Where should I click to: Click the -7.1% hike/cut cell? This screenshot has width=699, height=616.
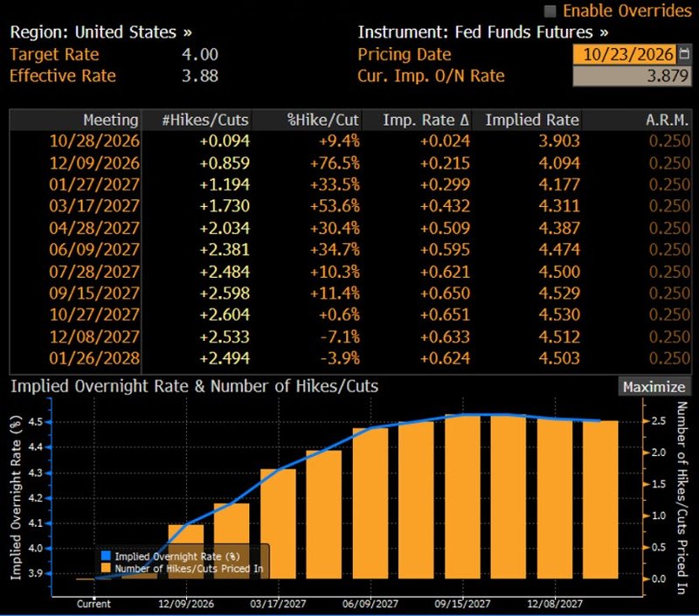click(x=340, y=337)
